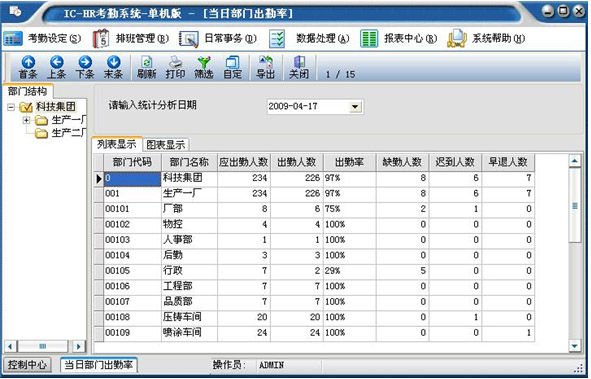Open the date dropdown arrow
The height and width of the screenshot is (379, 591).
(355, 107)
